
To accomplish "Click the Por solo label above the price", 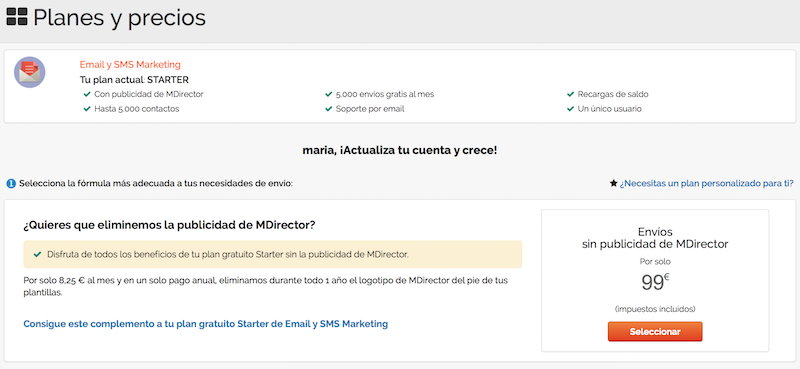I will 655,261.
